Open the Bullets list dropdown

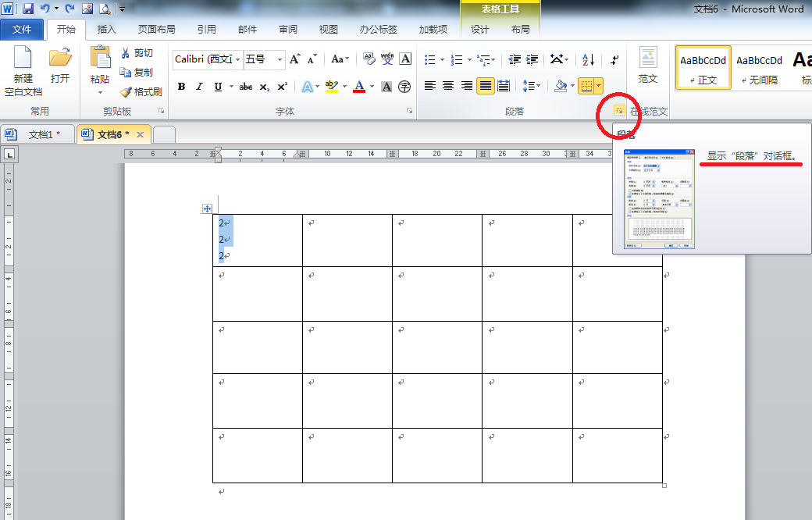442,59
